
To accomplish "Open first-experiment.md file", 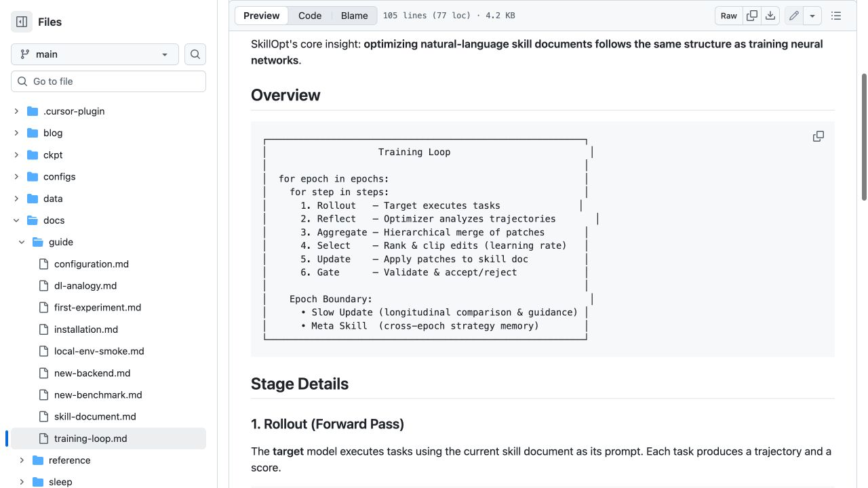I will pos(98,307).
